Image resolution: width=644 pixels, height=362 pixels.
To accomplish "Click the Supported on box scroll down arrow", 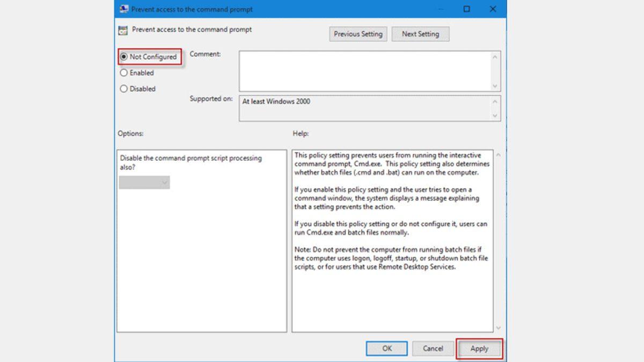I will 495,115.
